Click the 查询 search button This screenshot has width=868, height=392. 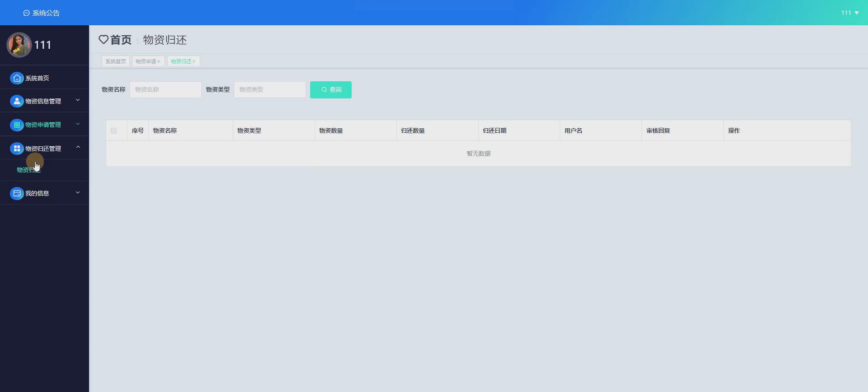331,89
